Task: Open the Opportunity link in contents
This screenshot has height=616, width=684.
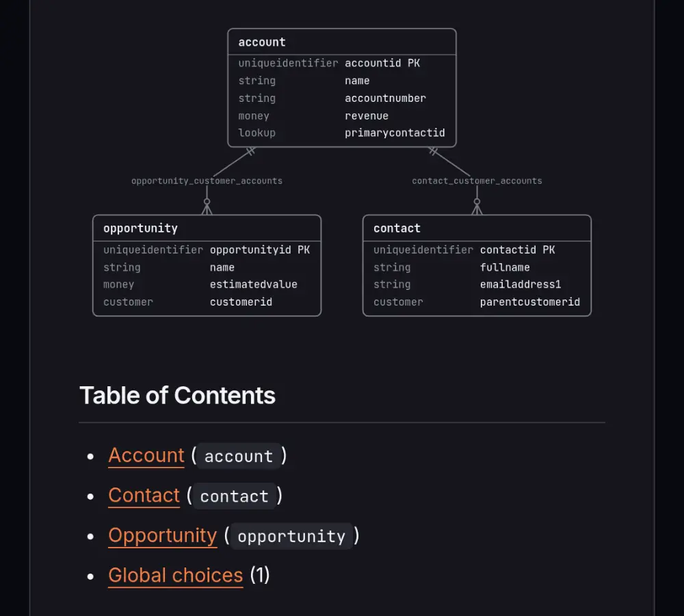Action: tap(163, 536)
